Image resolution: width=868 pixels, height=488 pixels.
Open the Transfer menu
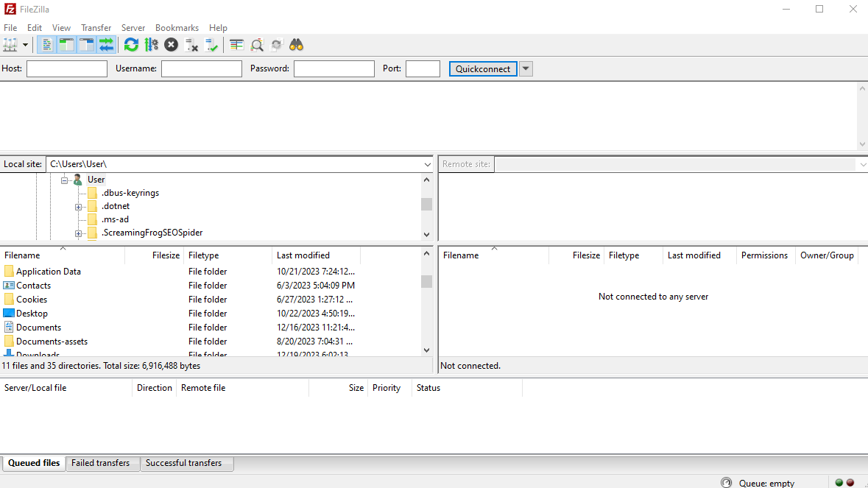point(96,28)
